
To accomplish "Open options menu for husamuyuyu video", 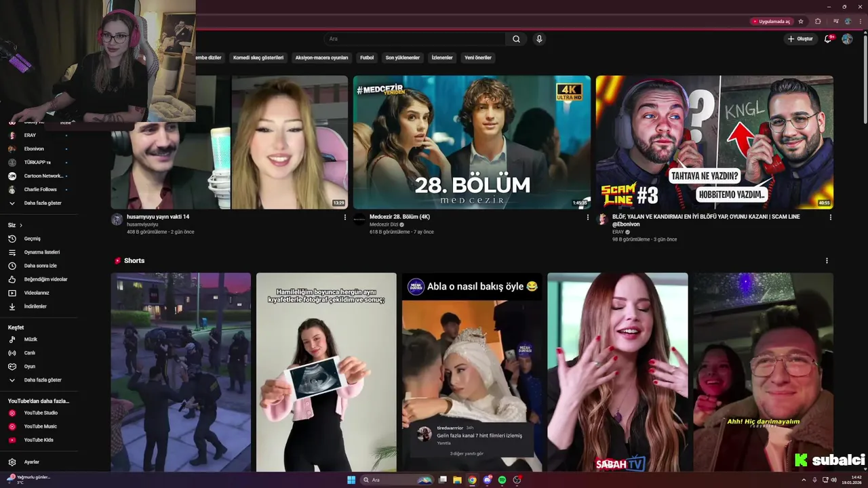I will click(345, 217).
